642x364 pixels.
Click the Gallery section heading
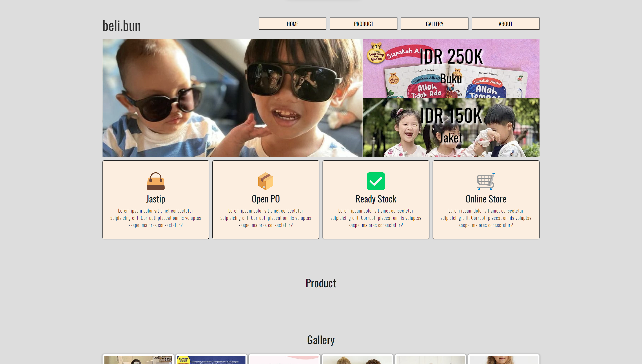[x=321, y=340]
